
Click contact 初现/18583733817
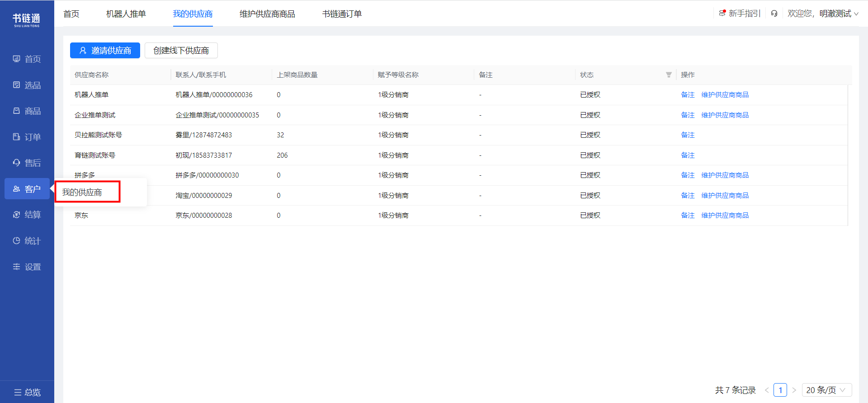coord(204,155)
